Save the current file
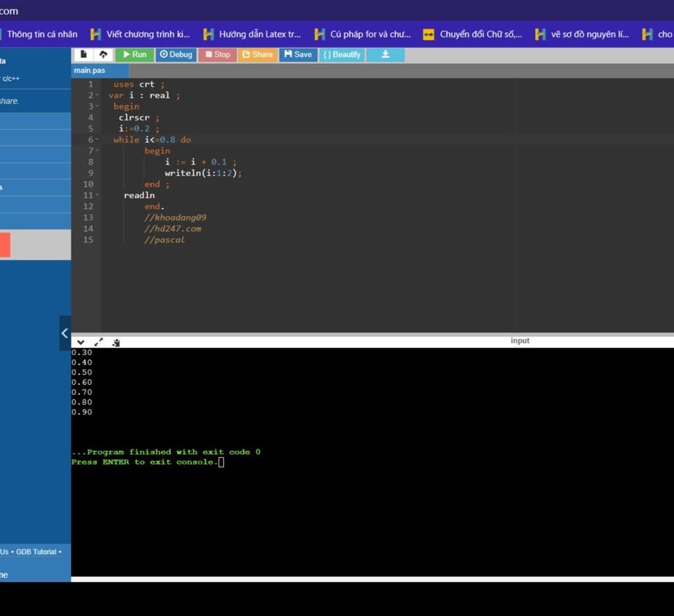 click(x=298, y=55)
